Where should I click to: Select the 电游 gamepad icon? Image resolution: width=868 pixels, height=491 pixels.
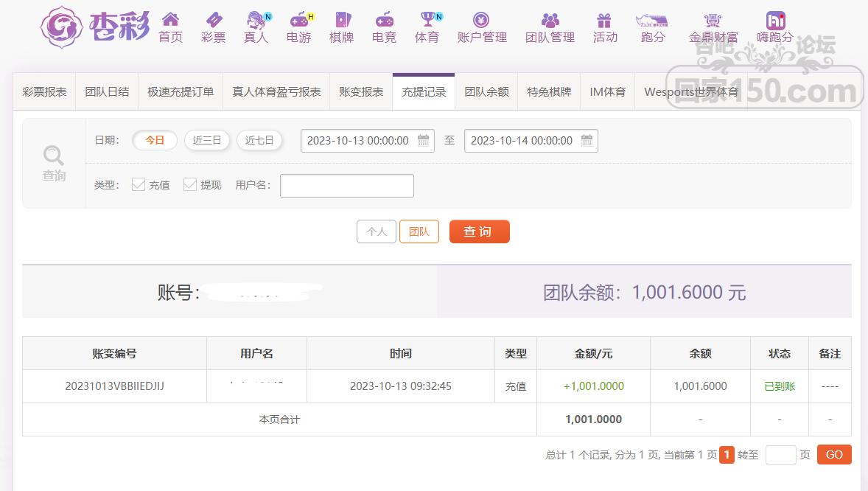pos(298,19)
